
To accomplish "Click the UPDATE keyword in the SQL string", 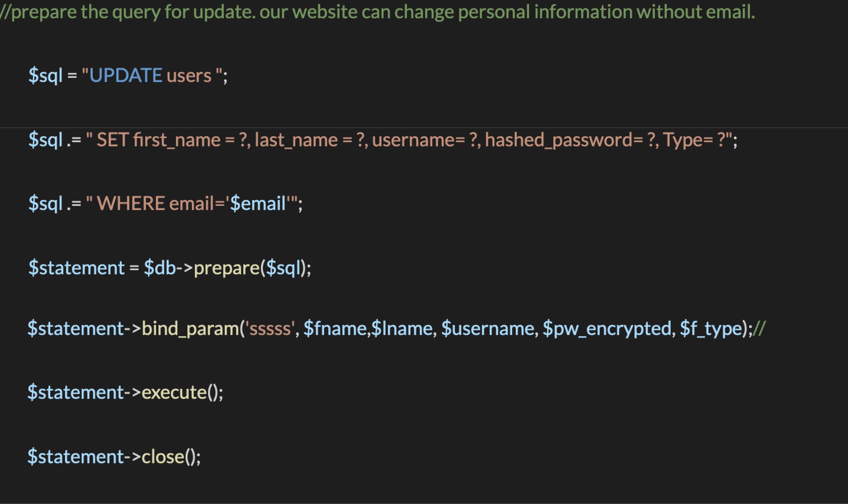I will click(x=126, y=75).
